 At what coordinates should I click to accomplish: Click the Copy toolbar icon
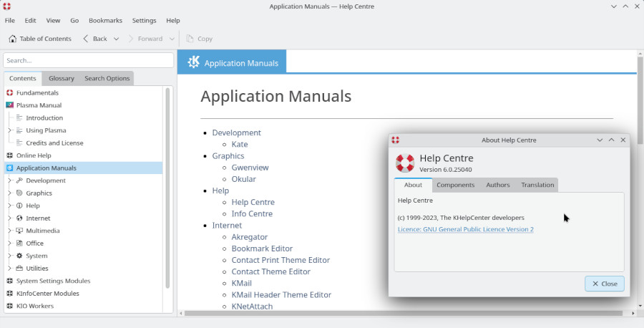[x=190, y=39]
